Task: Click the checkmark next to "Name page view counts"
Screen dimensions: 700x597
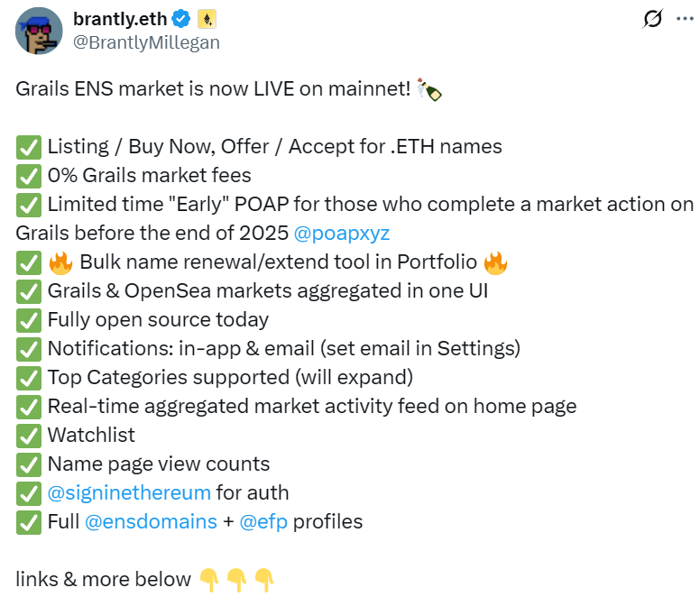Action: pos(29,464)
